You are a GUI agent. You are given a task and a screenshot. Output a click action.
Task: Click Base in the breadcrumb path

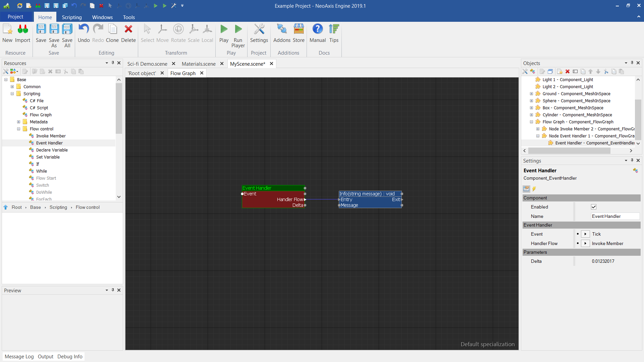coord(35,207)
